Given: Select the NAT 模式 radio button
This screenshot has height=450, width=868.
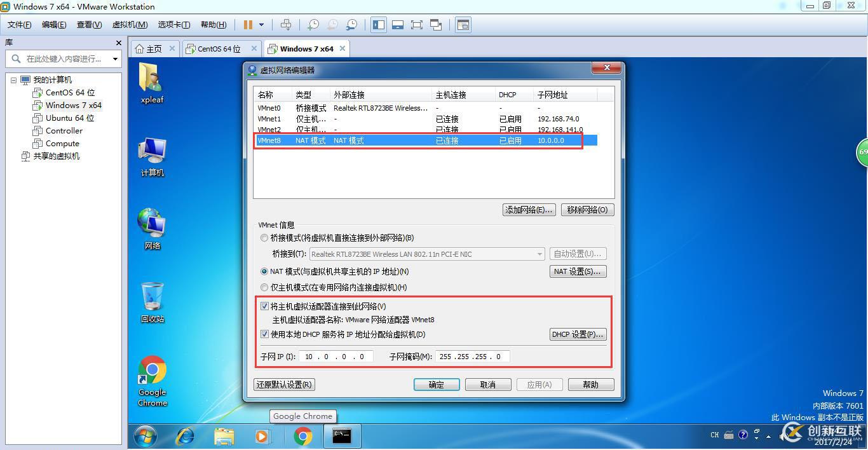Looking at the screenshot, I should (x=265, y=271).
